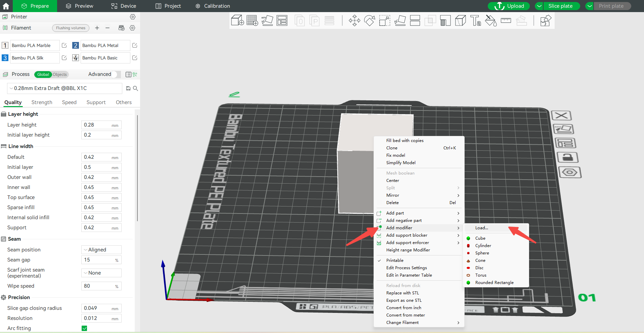
Task: Switch Process scope to Objects
Action: tap(60, 75)
